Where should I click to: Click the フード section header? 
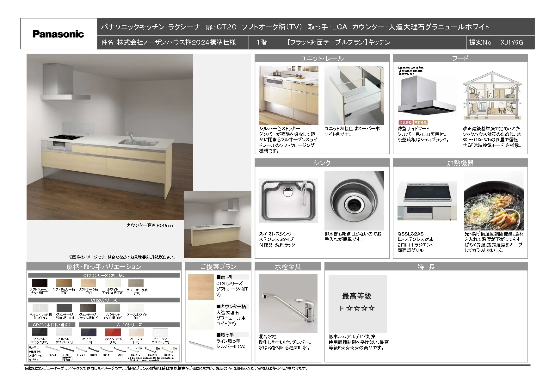460,58
